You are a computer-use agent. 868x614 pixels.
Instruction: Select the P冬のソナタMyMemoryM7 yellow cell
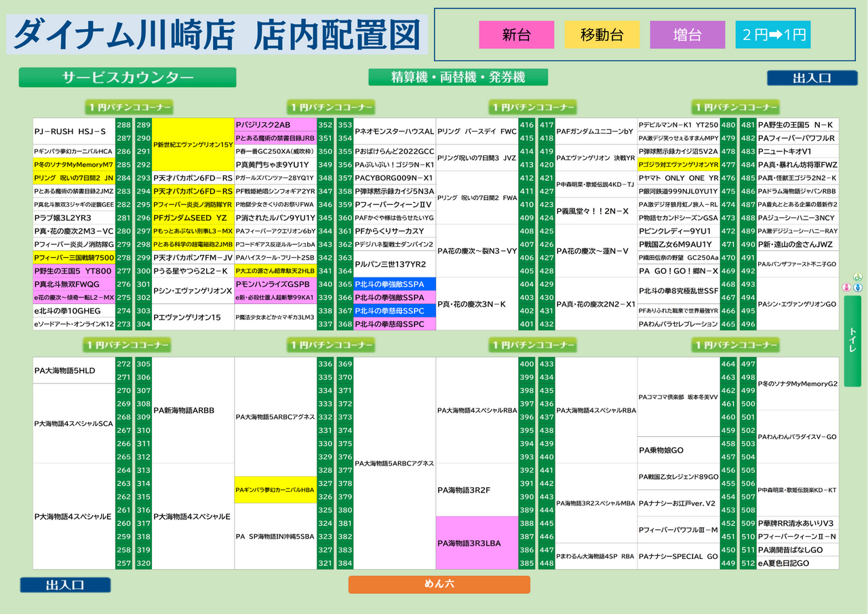[74, 165]
